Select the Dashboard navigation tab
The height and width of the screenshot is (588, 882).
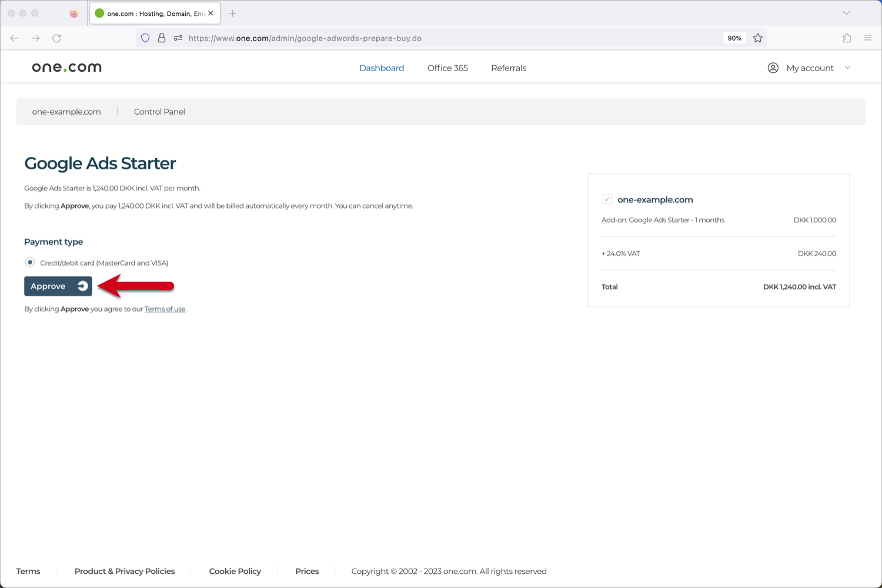(381, 68)
